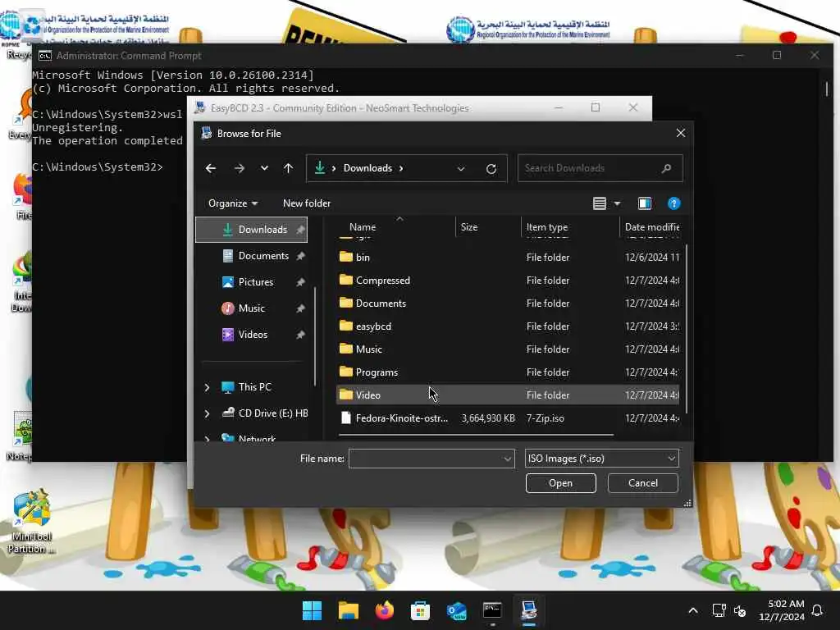Open dialog help icon
This screenshot has width=840, height=630.
click(x=674, y=203)
